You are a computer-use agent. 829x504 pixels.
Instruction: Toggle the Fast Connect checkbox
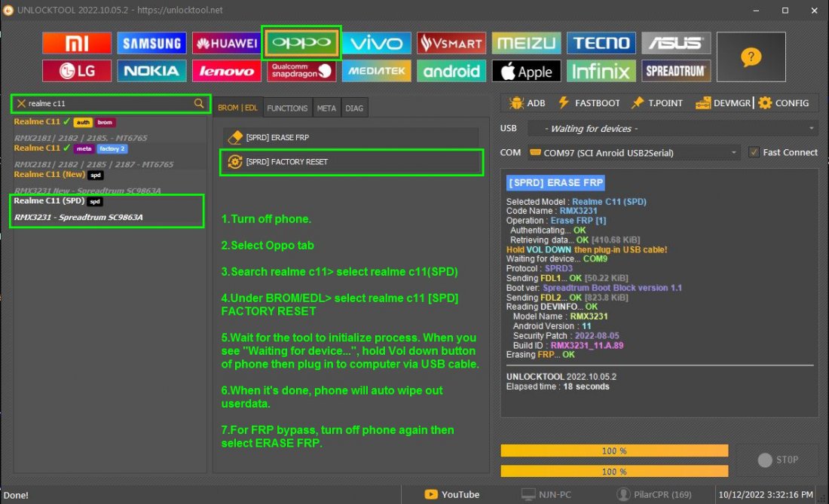(754, 152)
